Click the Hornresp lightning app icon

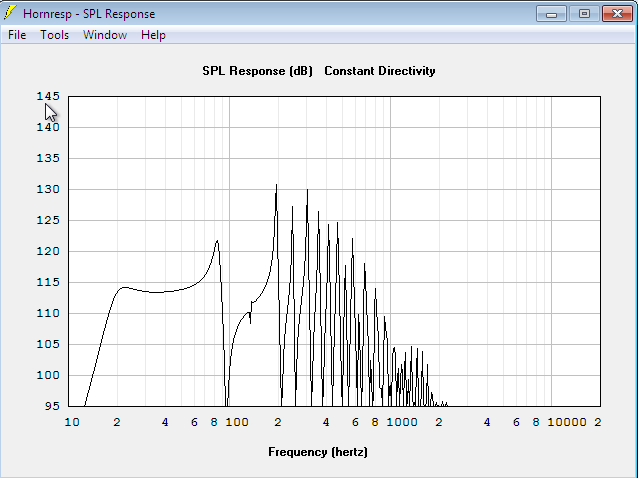pos(10,13)
